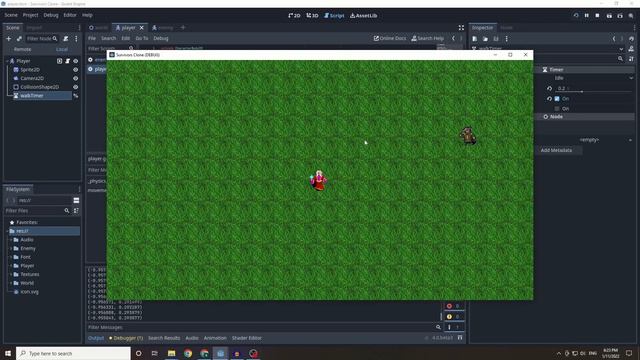Open the Search Results panel

(164, 338)
